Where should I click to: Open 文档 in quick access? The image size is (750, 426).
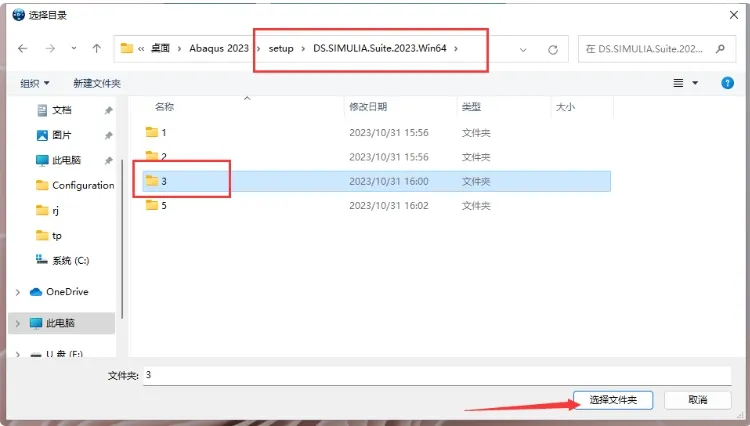tap(61, 110)
